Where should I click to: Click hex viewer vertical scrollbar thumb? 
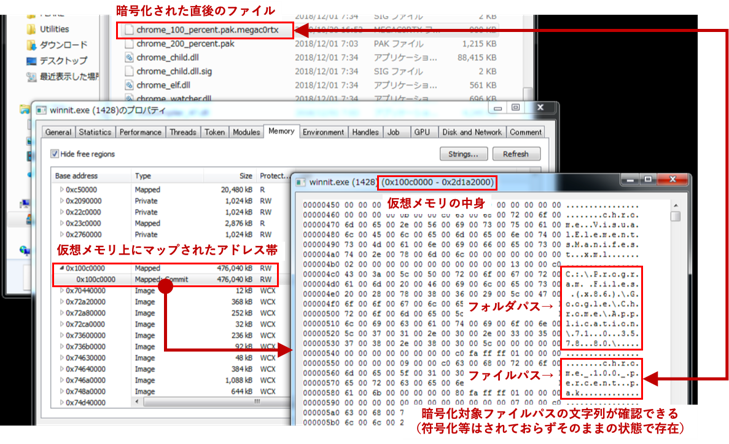pyautogui.click(x=676, y=216)
